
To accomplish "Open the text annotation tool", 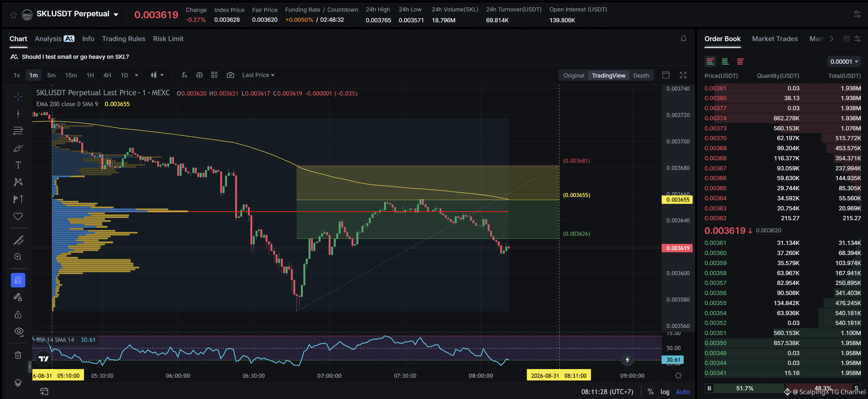I will pos(18,165).
